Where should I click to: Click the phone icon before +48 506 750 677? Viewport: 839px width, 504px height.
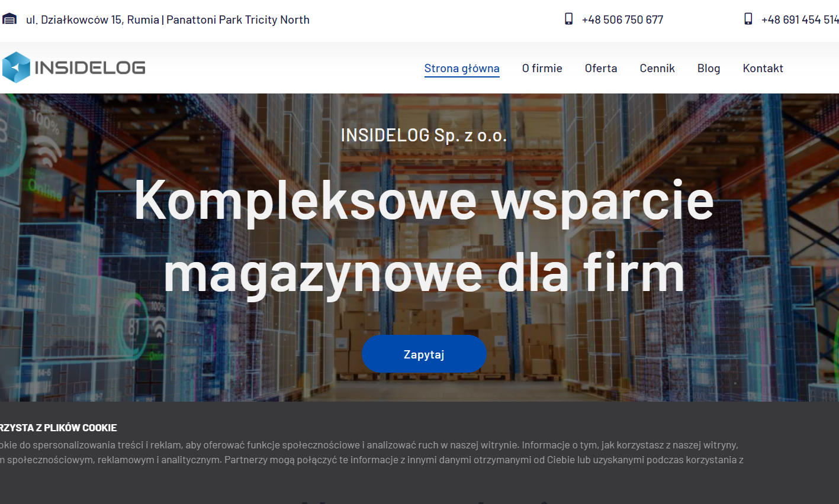(x=568, y=19)
